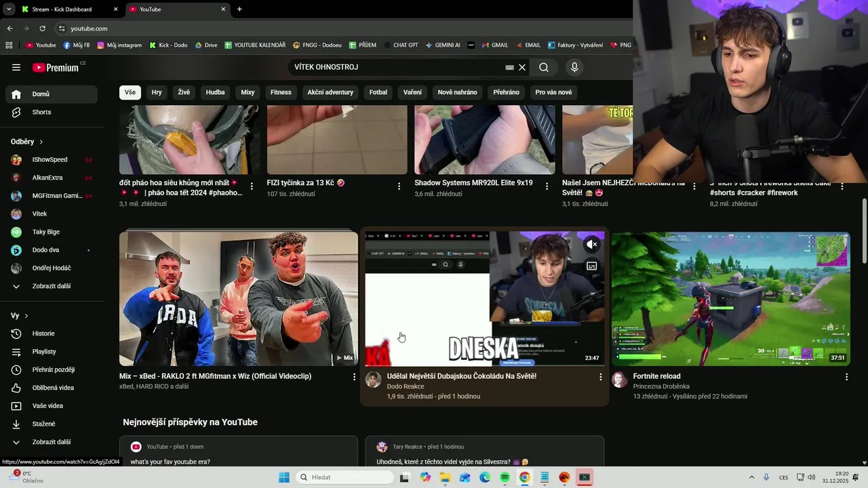Select the Akční adventury chip

(330, 92)
